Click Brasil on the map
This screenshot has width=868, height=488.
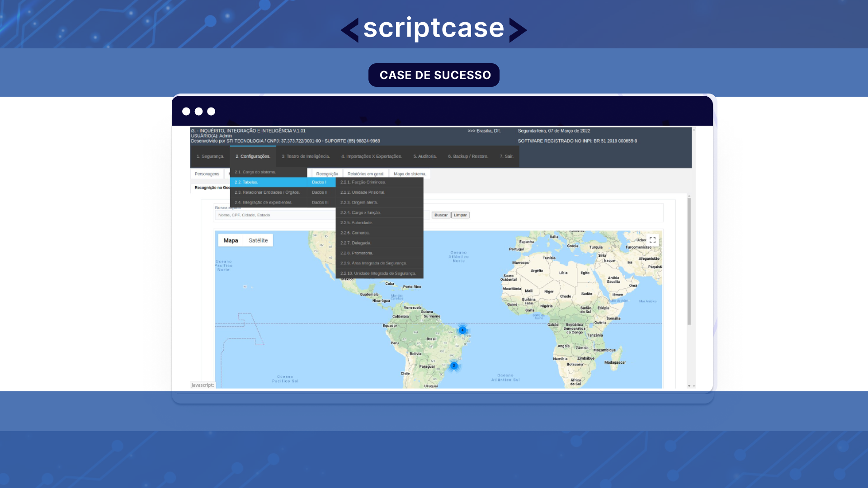[x=432, y=339]
